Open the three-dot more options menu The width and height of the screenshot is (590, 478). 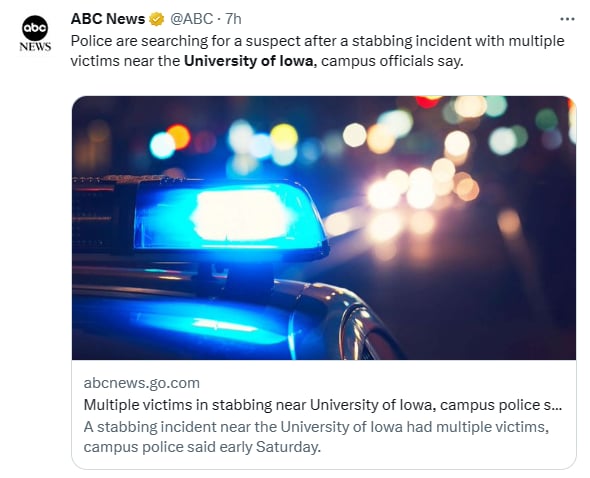click(x=567, y=19)
